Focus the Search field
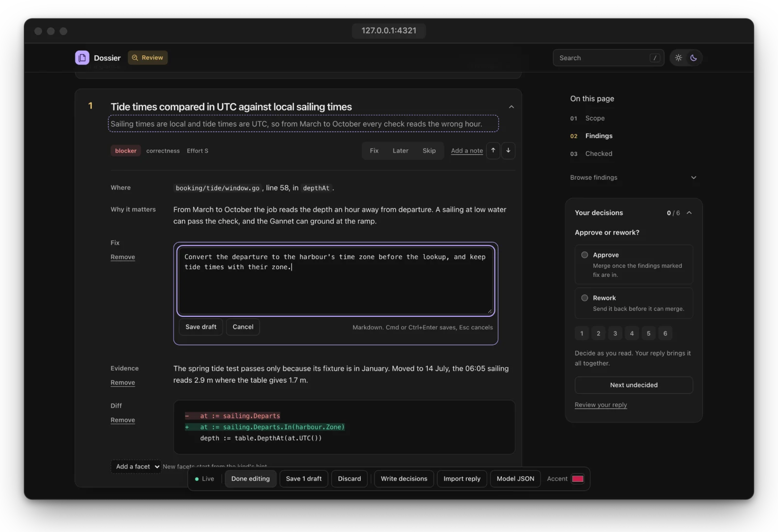This screenshot has height=532, width=778. point(608,58)
